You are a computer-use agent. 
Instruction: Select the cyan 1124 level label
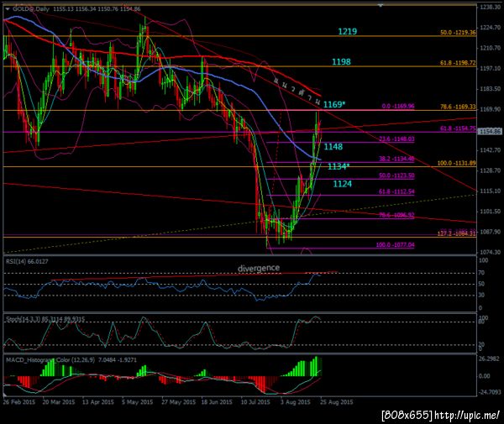[x=343, y=184]
